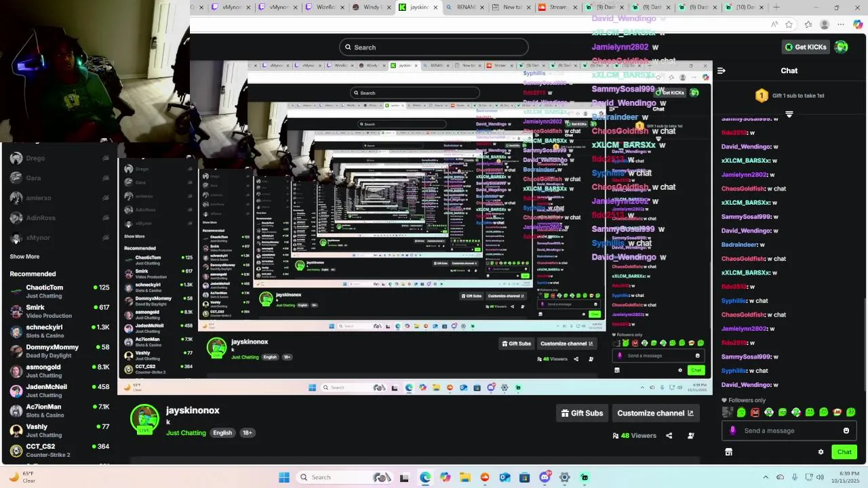Image resolution: width=868 pixels, height=488 pixels.
Task: Click the English language tag
Action: pos(222,433)
